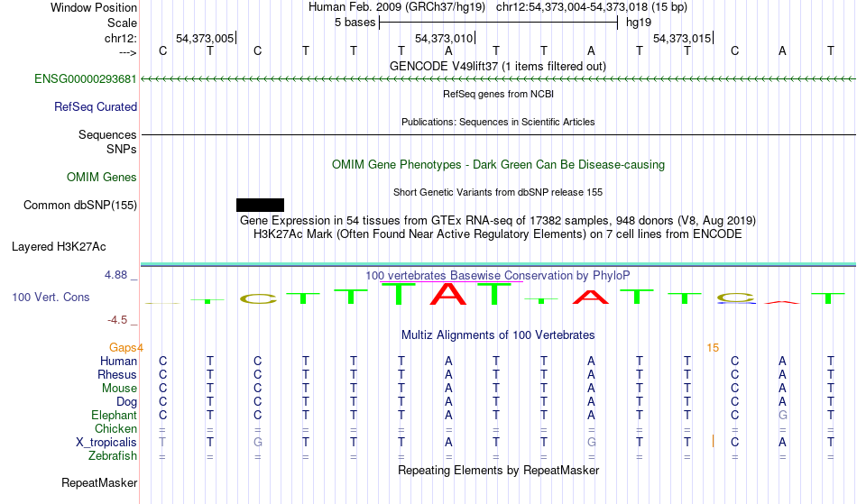This screenshot has height=504, width=857.
Task: Click the RepeatMasker track label
Action: 99,482
